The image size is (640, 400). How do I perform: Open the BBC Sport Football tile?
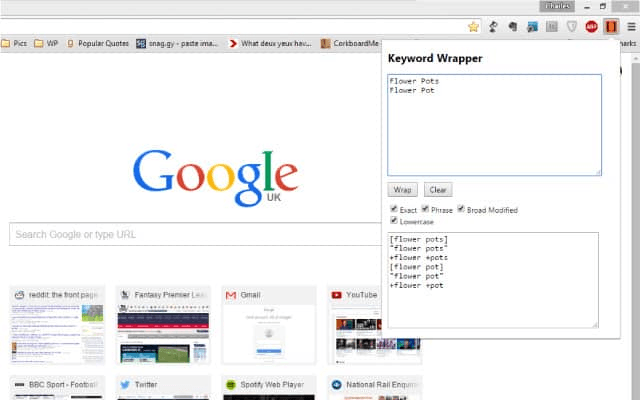[x=58, y=388]
